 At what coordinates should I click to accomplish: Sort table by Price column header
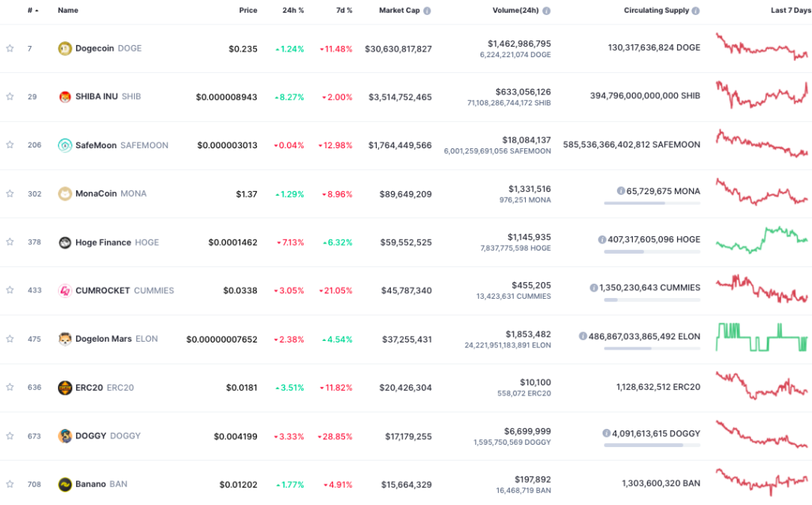(248, 11)
